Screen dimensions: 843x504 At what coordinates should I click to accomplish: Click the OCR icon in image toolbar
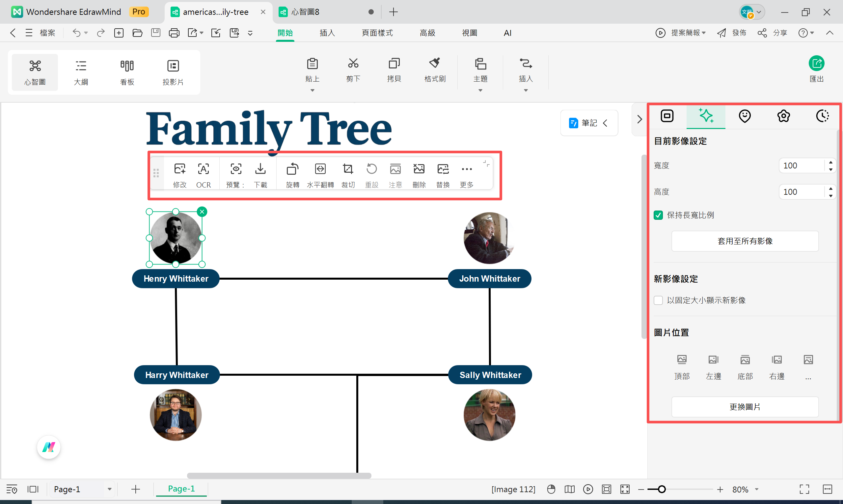(x=203, y=169)
